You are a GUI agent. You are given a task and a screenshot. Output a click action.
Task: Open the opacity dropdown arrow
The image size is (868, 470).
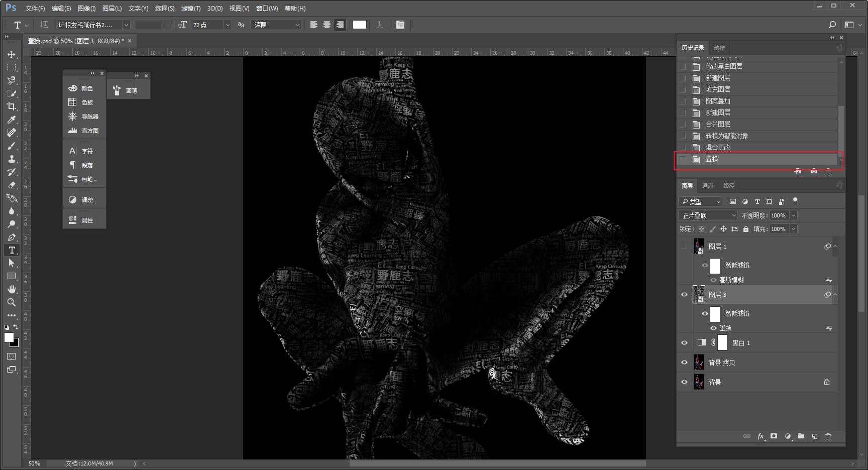[794, 215]
